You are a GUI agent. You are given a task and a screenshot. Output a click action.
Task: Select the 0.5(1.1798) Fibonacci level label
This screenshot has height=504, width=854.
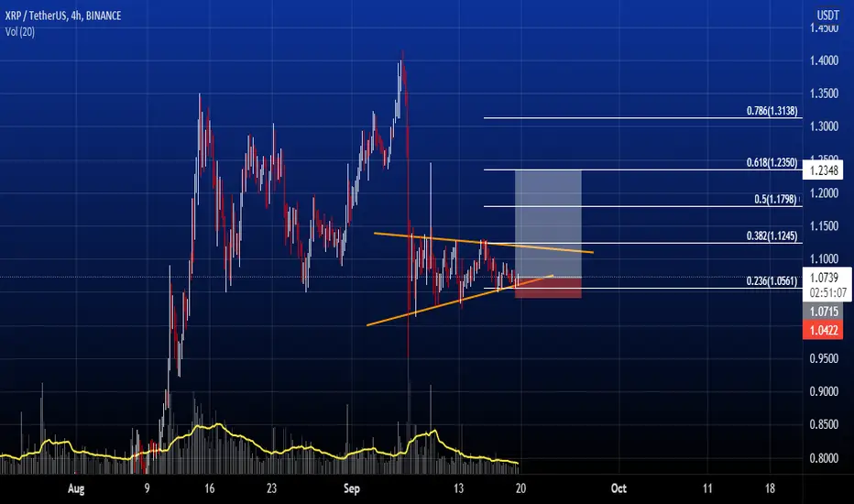(x=775, y=199)
